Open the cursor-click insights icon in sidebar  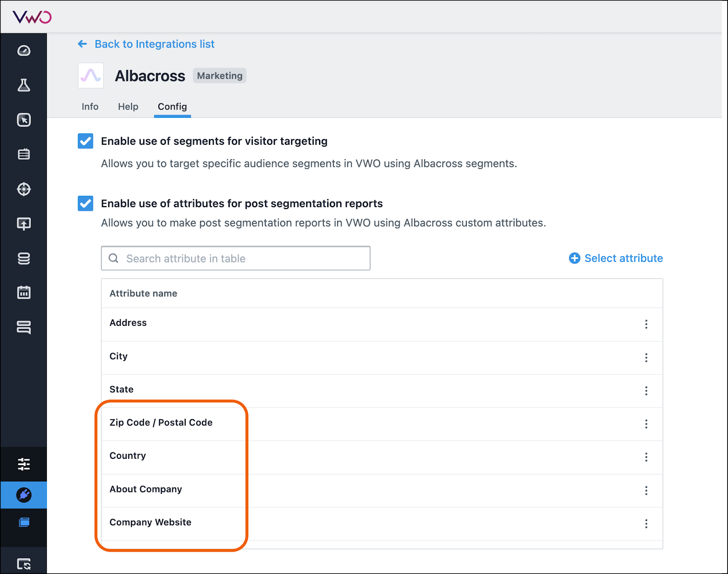pyautogui.click(x=24, y=120)
